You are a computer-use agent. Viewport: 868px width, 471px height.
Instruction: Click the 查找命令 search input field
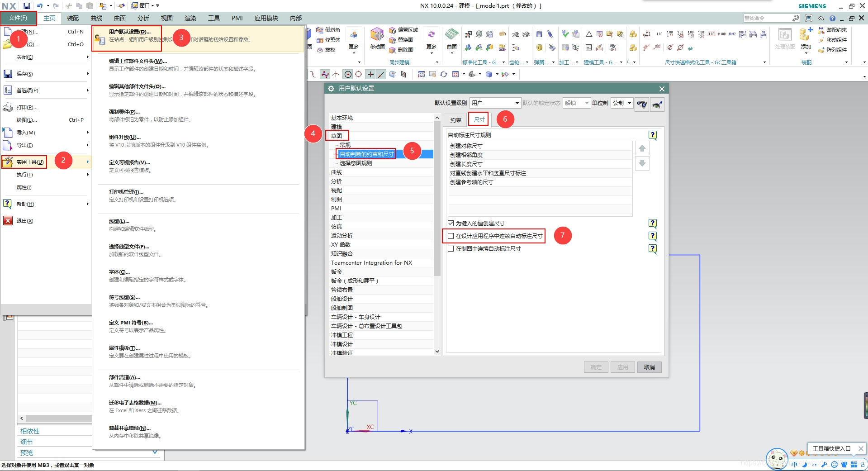(x=768, y=18)
